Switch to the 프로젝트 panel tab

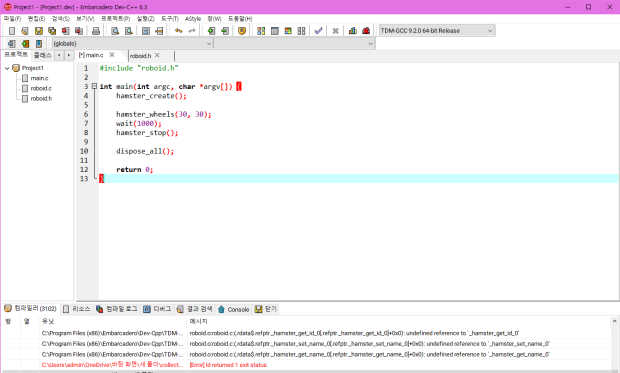(16, 55)
